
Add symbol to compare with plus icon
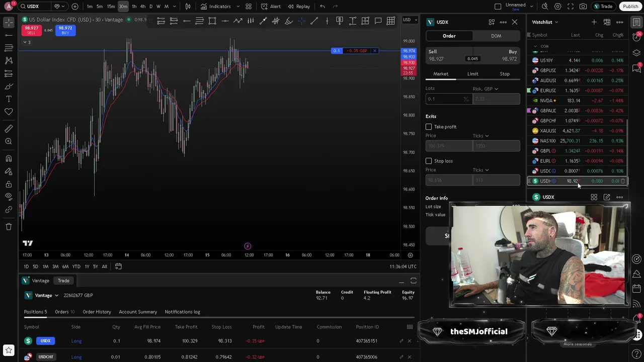75,7
